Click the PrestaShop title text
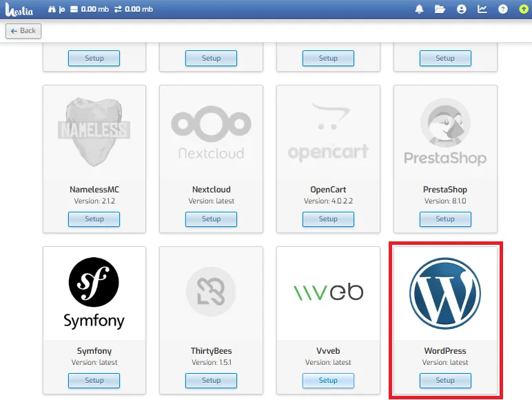This screenshot has height=400, width=532. click(x=445, y=190)
